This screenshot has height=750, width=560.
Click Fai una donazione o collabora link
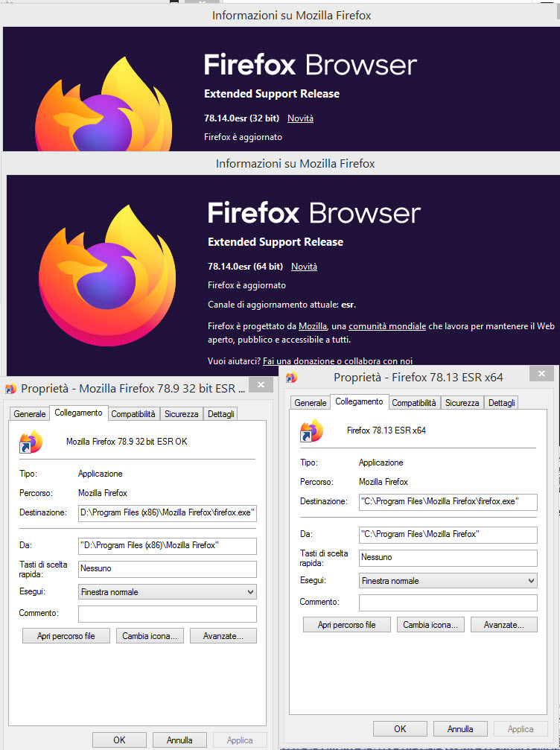[x=337, y=361]
